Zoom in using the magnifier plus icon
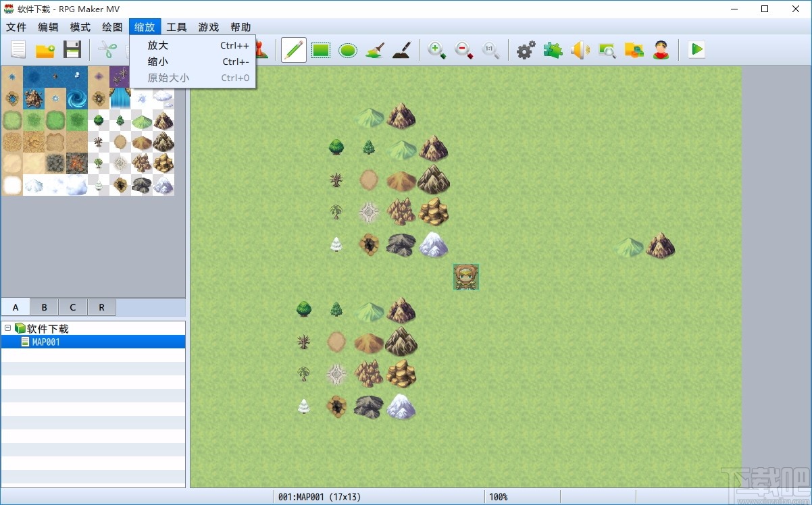 click(x=437, y=50)
